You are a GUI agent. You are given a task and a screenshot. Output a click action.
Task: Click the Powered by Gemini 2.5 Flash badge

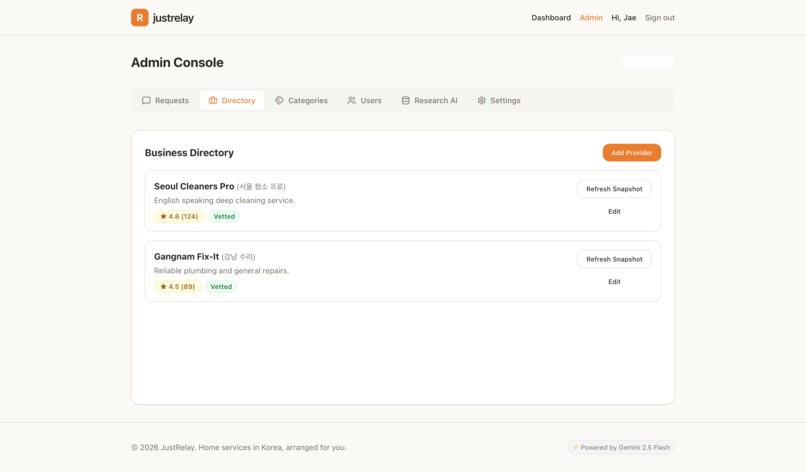point(621,447)
